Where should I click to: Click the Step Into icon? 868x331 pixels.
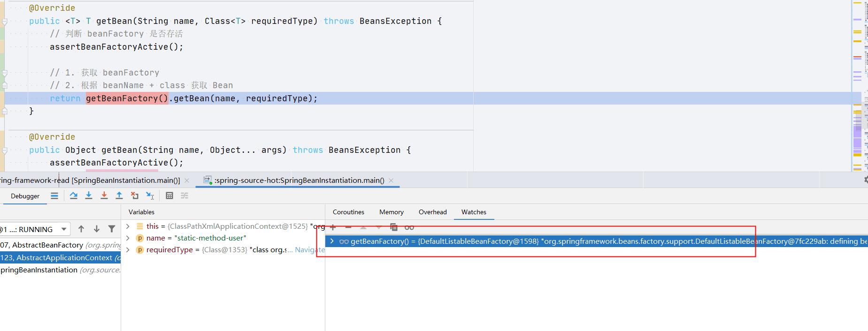(89, 196)
